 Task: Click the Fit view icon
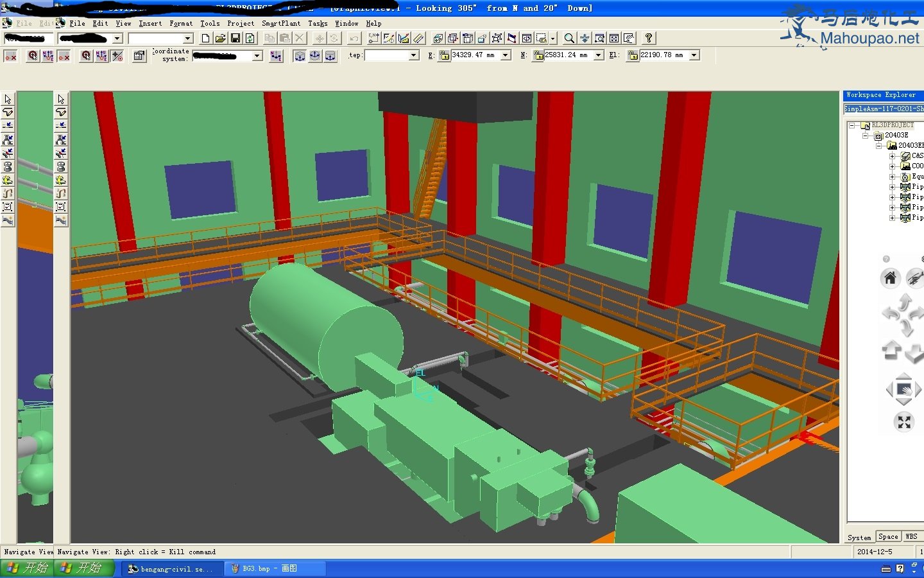click(614, 39)
